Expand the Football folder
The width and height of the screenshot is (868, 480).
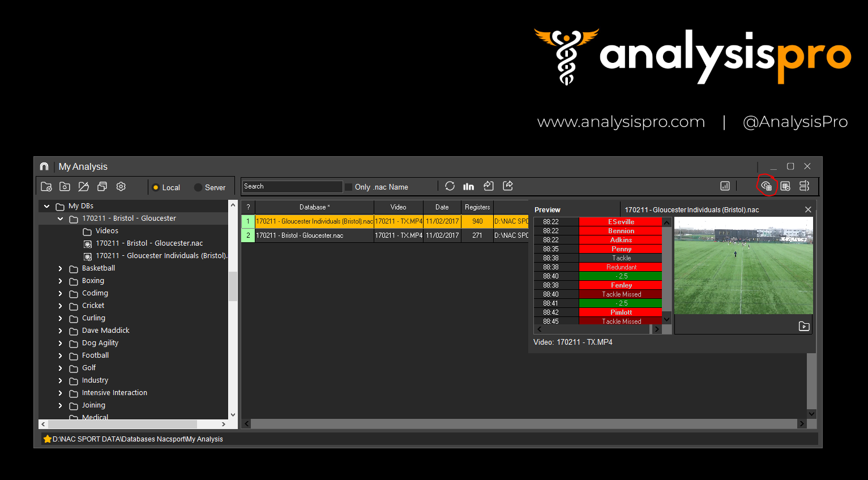coord(61,355)
